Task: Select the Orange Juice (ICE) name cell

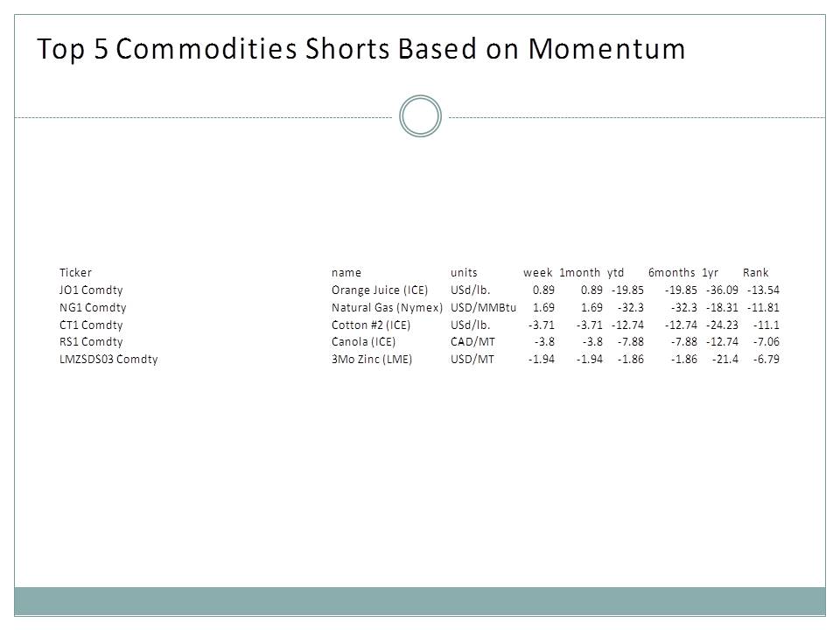Action: pos(380,290)
